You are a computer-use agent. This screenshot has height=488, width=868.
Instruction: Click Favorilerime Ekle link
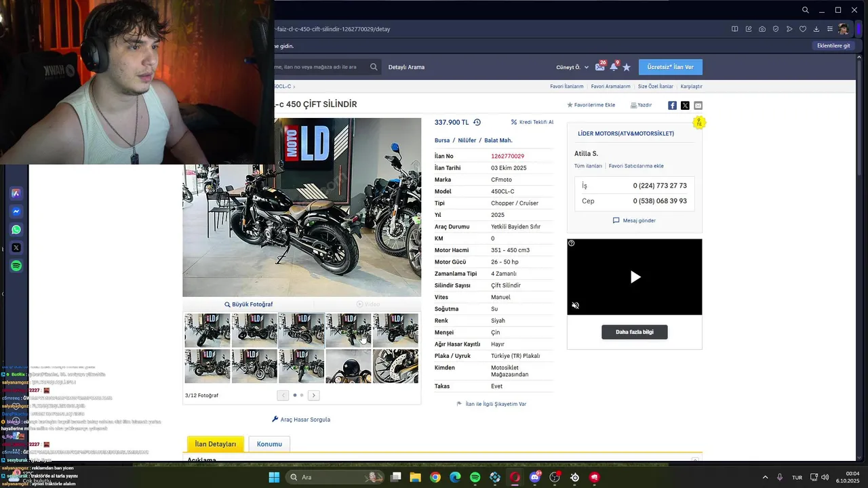coord(591,105)
